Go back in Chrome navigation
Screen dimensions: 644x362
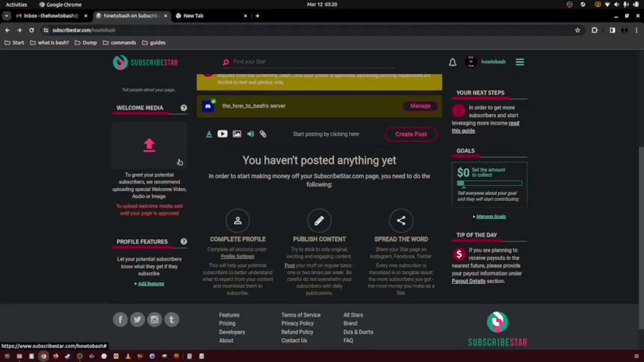7,30
